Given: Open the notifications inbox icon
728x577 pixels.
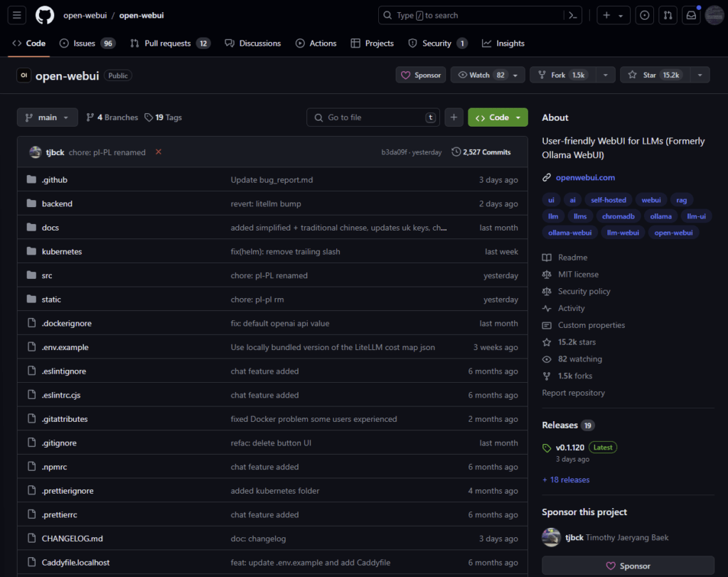Looking at the screenshot, I should point(690,15).
